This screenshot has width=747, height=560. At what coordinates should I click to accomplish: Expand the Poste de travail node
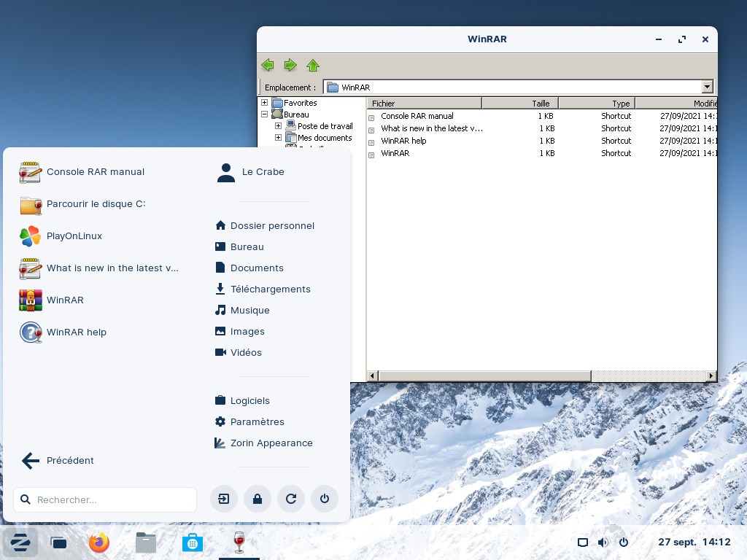click(x=278, y=125)
